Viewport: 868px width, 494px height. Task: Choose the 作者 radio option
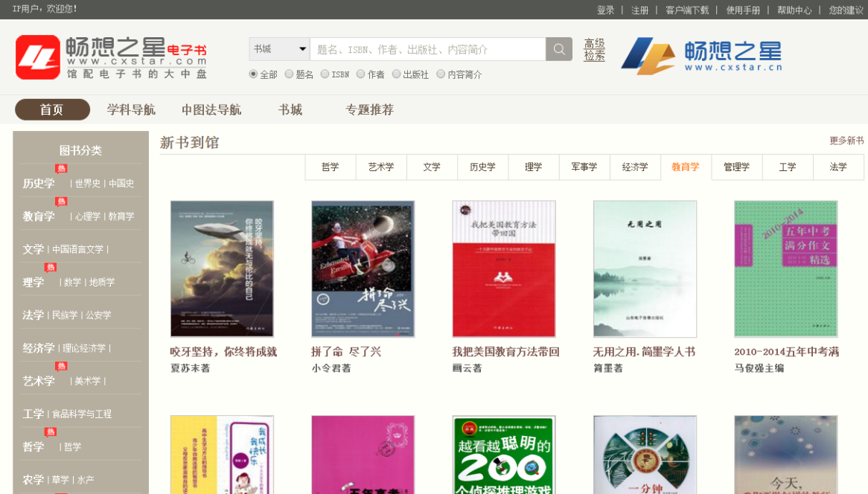[x=361, y=74]
